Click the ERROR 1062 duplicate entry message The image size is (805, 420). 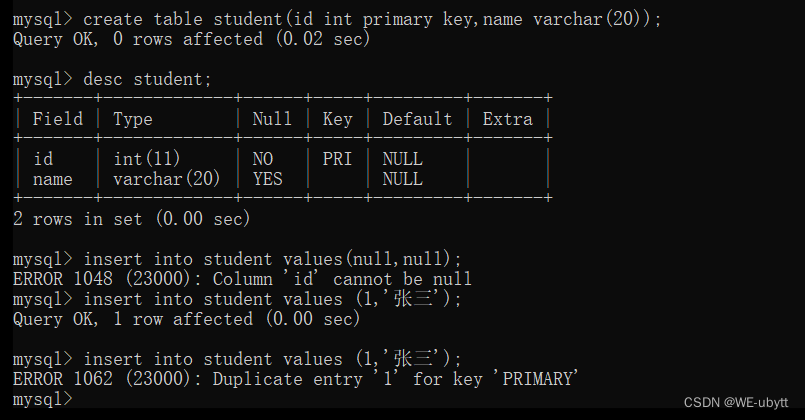click(296, 379)
